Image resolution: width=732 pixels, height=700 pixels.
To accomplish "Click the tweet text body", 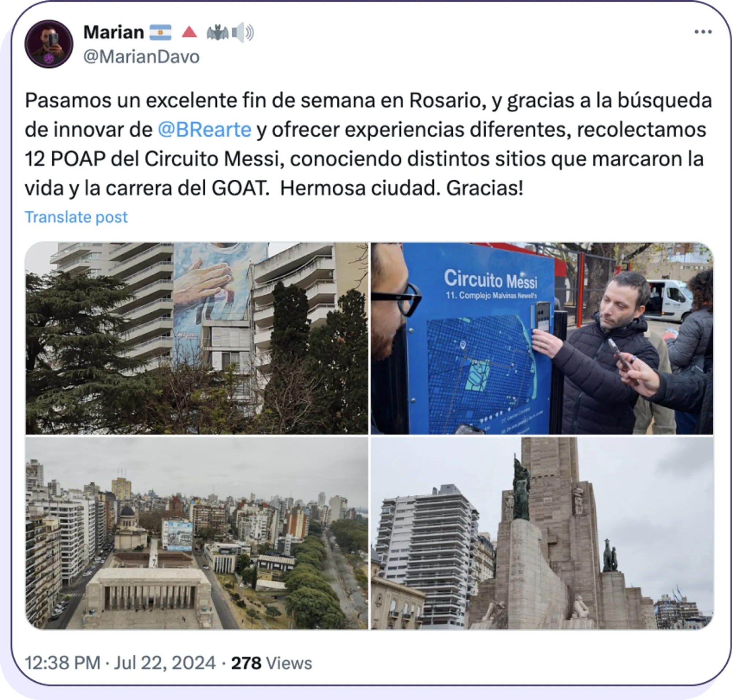I will coord(368,144).
